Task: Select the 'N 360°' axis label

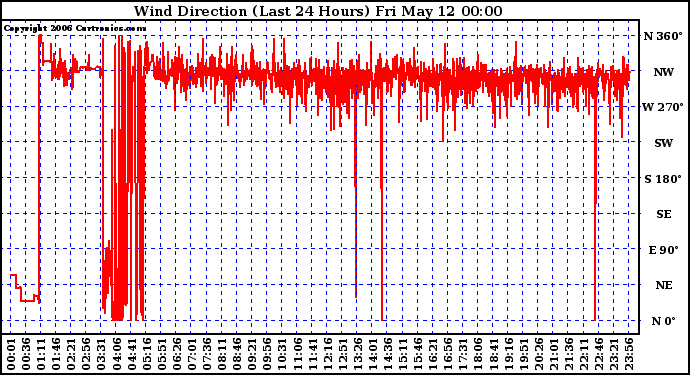Action: click(663, 36)
